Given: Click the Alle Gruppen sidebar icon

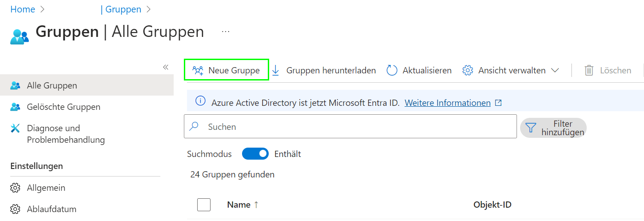Looking at the screenshot, I should click(x=15, y=85).
